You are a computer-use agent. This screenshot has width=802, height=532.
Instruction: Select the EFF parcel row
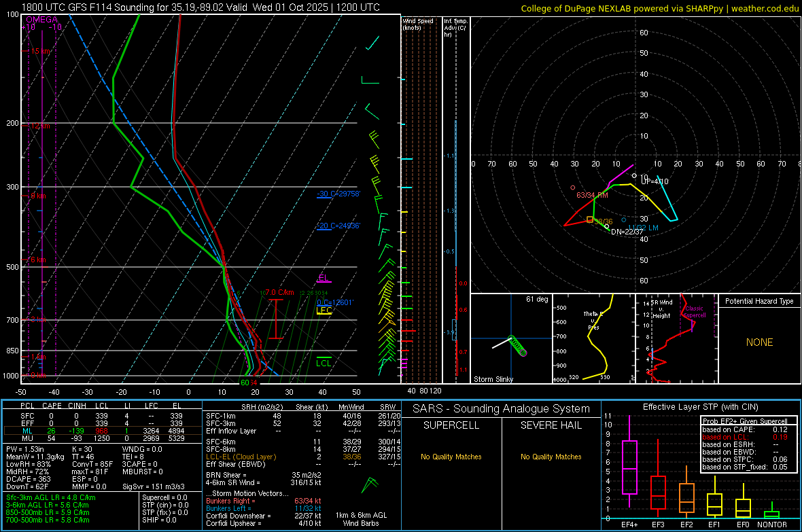pos(102,423)
